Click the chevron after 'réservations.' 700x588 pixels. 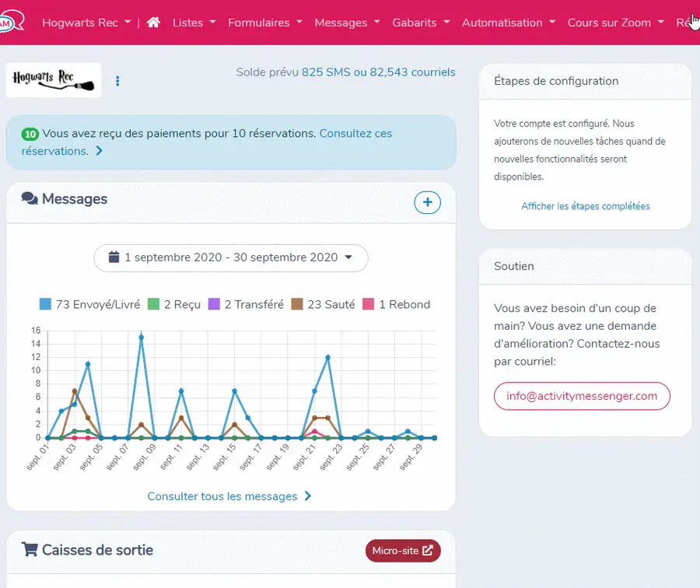point(99,151)
